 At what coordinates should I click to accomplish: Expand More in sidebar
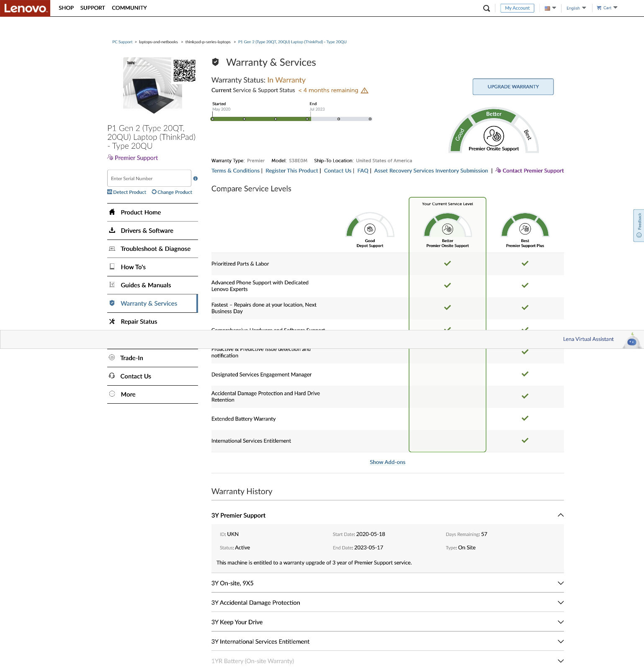[152, 394]
